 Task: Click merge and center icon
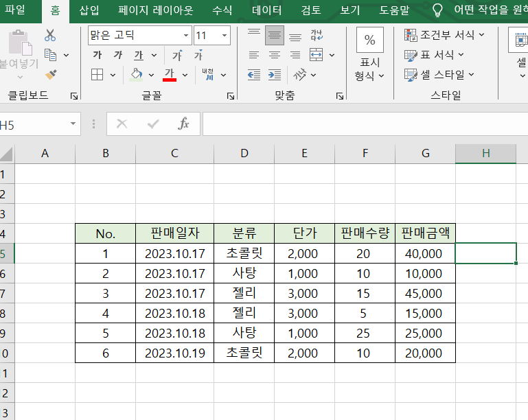(317, 55)
